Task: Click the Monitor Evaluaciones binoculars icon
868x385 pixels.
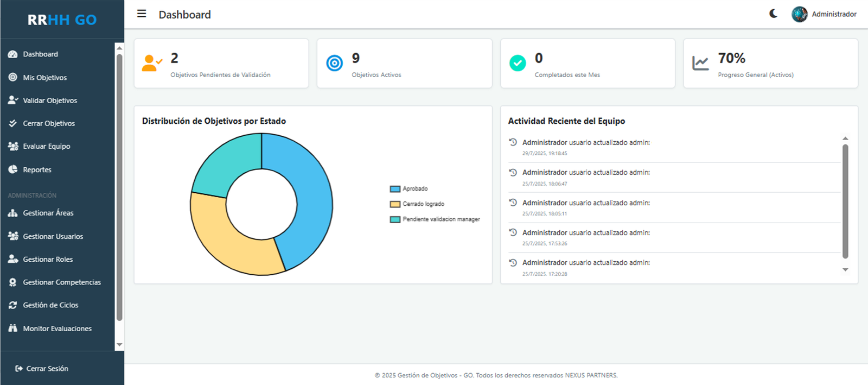Action: (13, 329)
